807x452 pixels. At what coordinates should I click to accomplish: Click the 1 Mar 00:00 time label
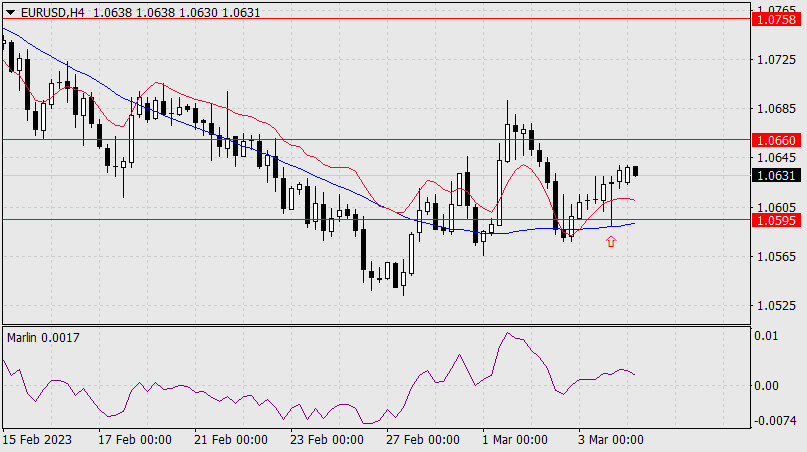point(515,440)
